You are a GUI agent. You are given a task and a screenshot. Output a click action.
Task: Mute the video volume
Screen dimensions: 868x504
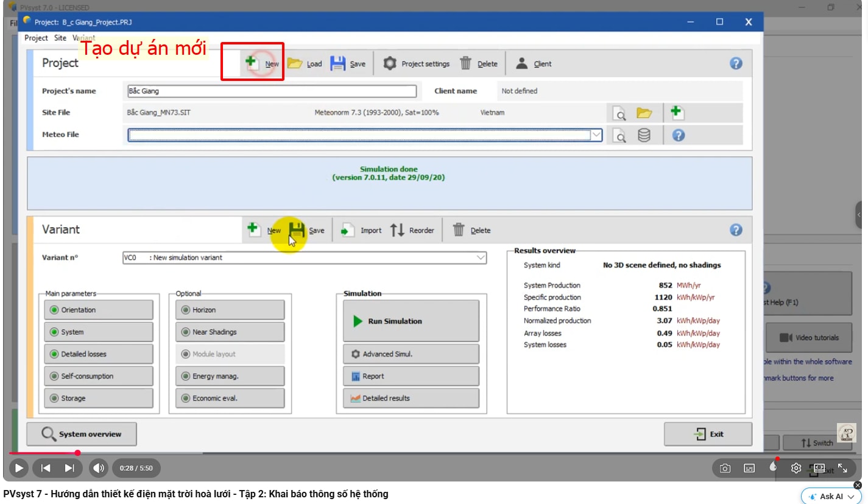(98, 468)
